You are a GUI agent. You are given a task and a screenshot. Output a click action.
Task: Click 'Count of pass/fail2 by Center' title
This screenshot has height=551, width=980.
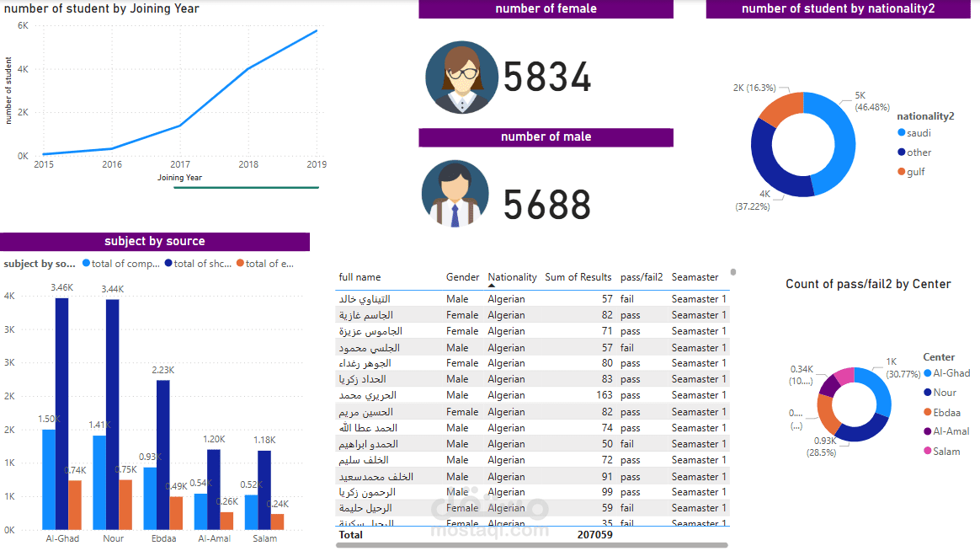click(x=868, y=284)
